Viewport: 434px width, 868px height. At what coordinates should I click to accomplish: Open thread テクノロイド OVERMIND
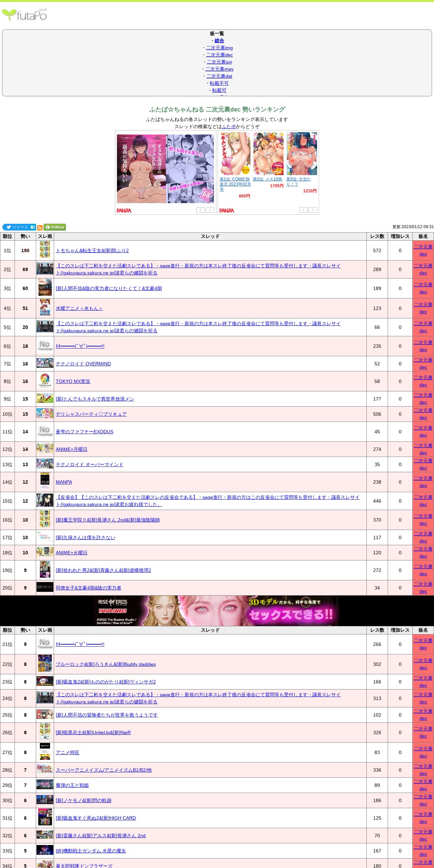point(83,364)
